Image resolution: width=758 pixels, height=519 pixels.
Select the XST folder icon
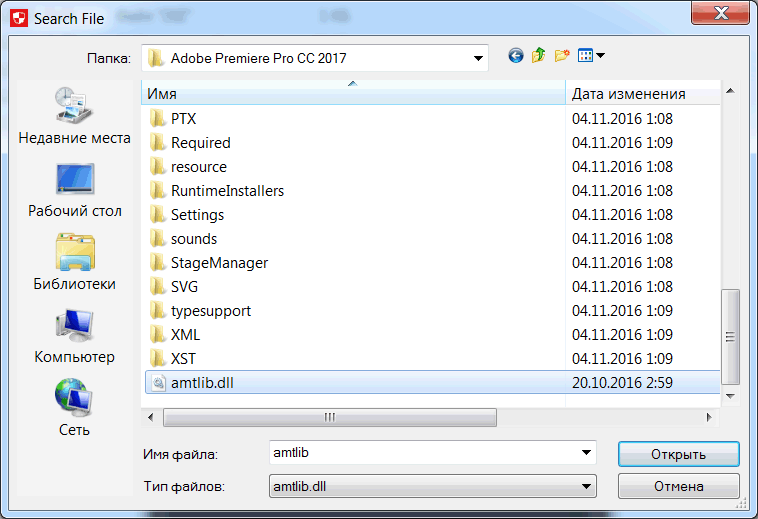click(x=157, y=359)
